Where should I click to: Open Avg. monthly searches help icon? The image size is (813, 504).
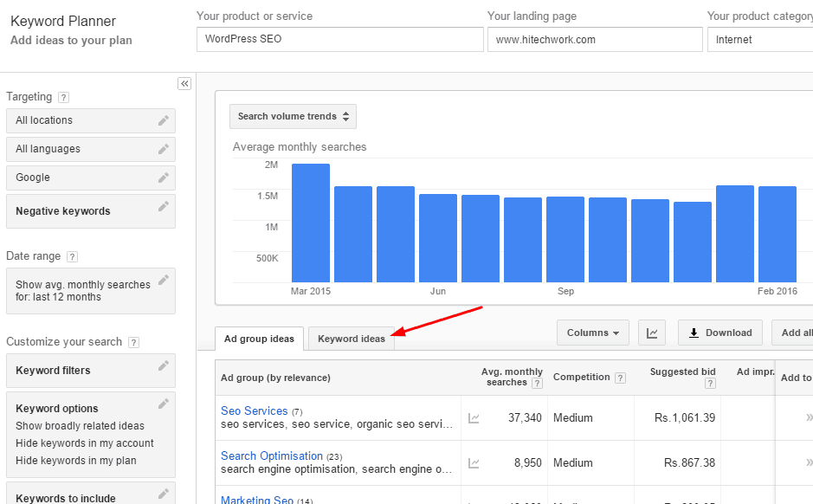click(x=537, y=383)
